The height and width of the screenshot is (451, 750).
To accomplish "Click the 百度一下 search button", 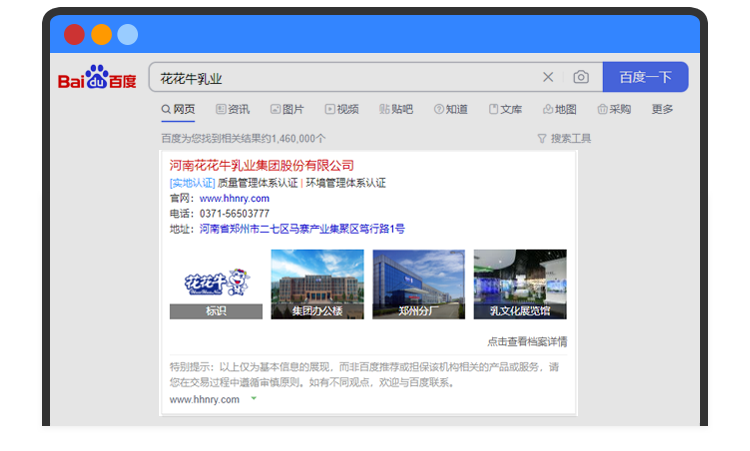I will pyautogui.click(x=645, y=77).
